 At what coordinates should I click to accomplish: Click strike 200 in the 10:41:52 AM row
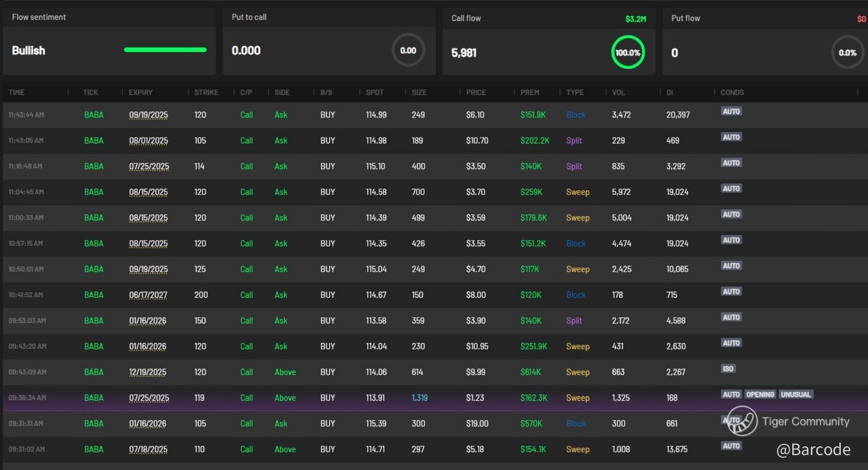(x=201, y=295)
